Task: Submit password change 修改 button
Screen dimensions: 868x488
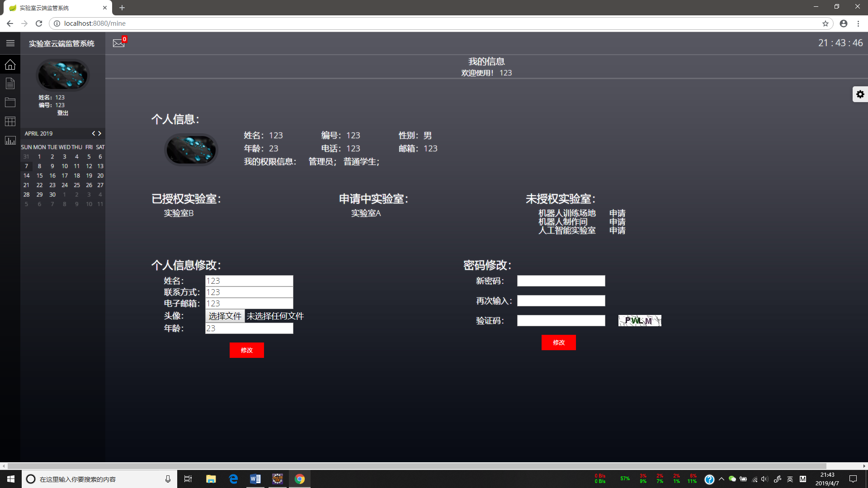Action: 558,343
